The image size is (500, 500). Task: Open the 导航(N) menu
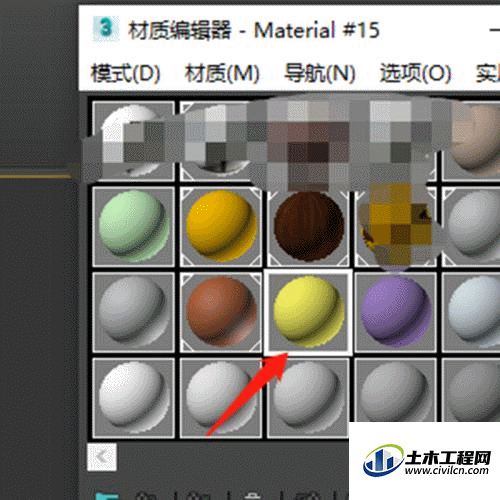[319, 73]
